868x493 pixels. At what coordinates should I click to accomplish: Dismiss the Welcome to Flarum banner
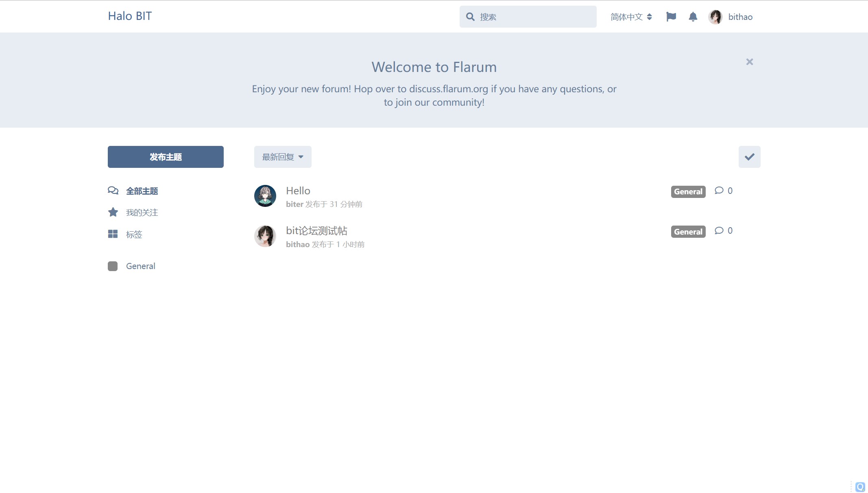(x=750, y=62)
